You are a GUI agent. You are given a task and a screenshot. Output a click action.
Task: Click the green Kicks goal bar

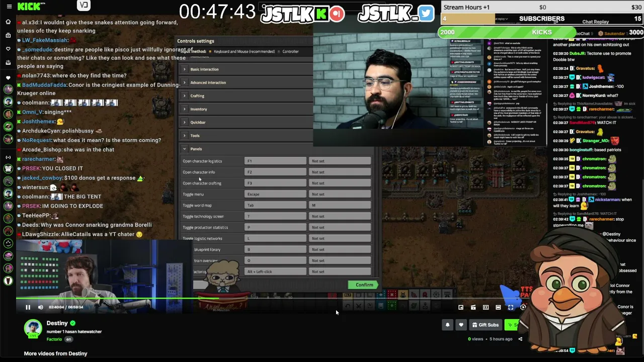(540, 32)
